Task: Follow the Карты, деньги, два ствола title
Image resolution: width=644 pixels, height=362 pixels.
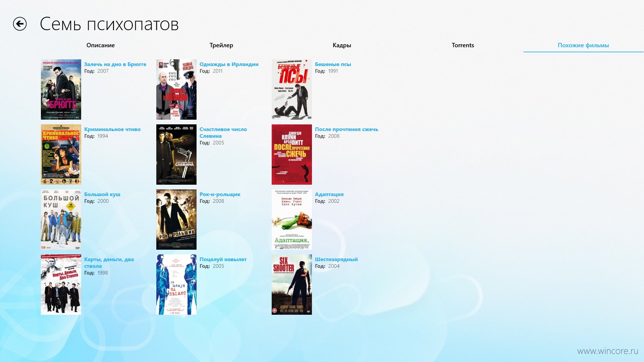Action: (109, 263)
